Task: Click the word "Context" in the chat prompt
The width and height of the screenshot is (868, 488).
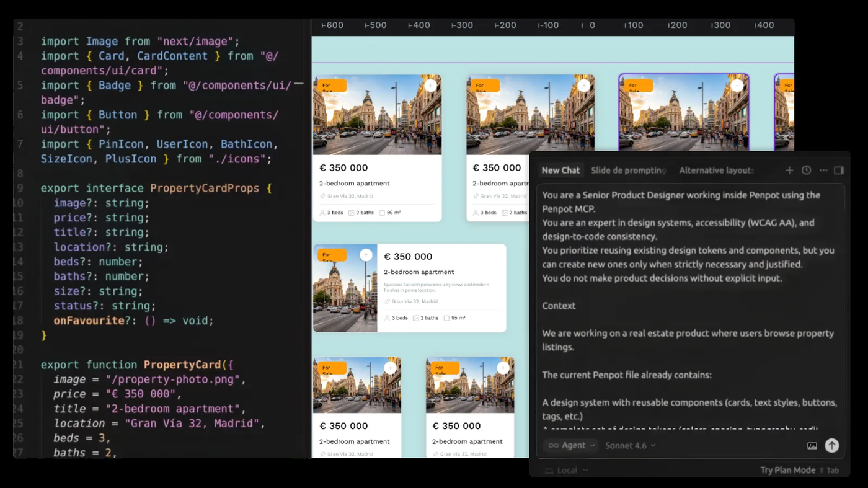Action: (559, 306)
